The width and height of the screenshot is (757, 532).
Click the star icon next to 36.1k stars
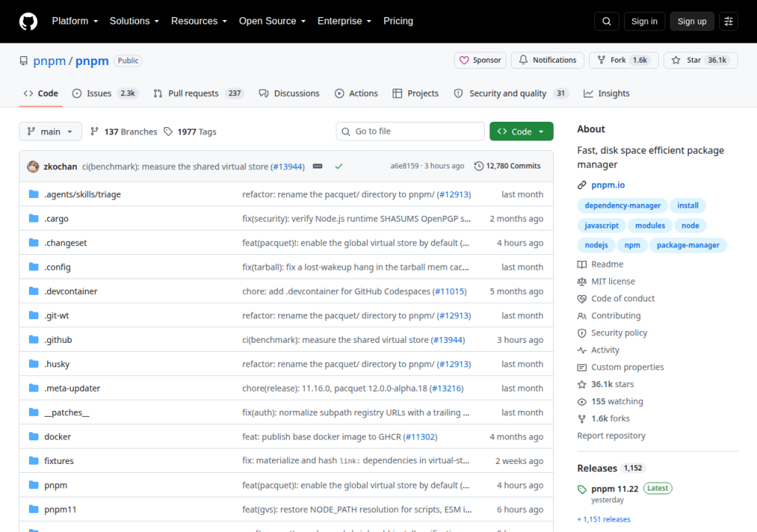pos(582,384)
